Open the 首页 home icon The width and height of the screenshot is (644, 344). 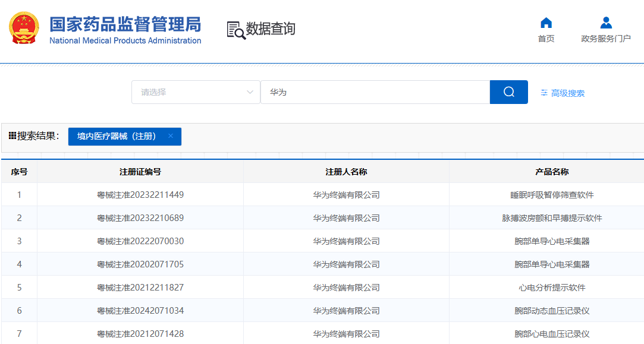(546, 23)
